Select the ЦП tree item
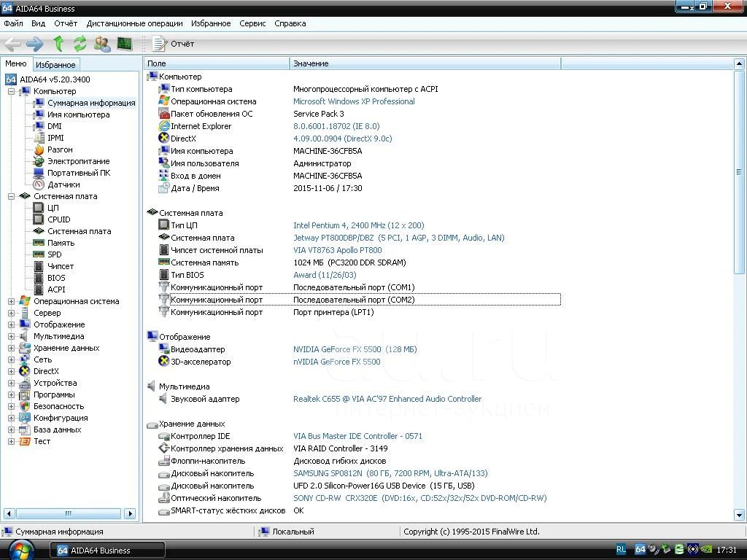The width and height of the screenshot is (747, 560). [x=53, y=208]
